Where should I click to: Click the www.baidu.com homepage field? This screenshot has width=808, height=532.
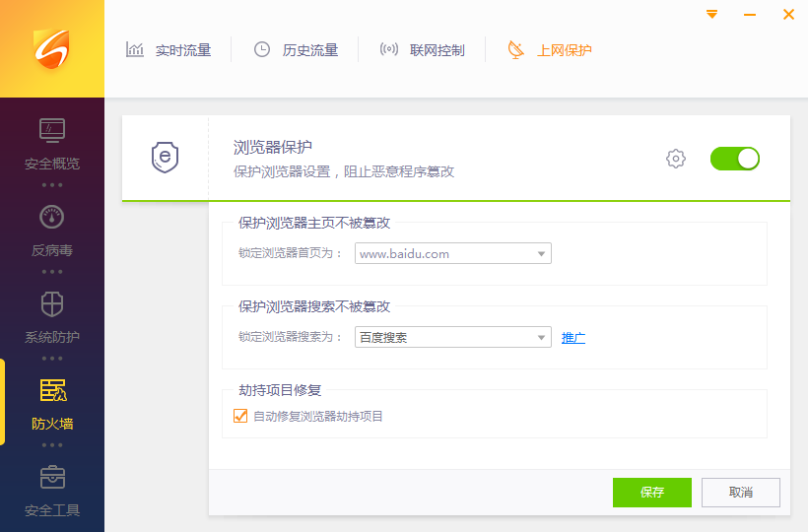pos(453,253)
